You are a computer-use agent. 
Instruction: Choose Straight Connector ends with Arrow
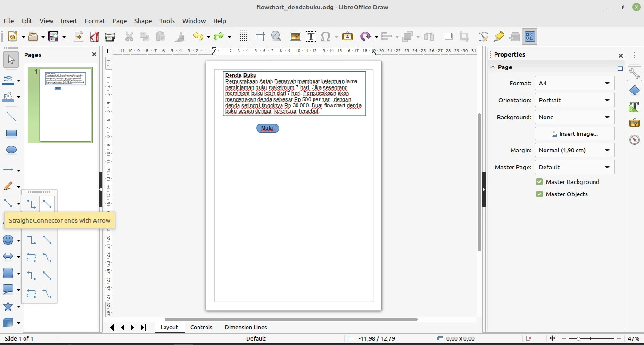click(47, 204)
